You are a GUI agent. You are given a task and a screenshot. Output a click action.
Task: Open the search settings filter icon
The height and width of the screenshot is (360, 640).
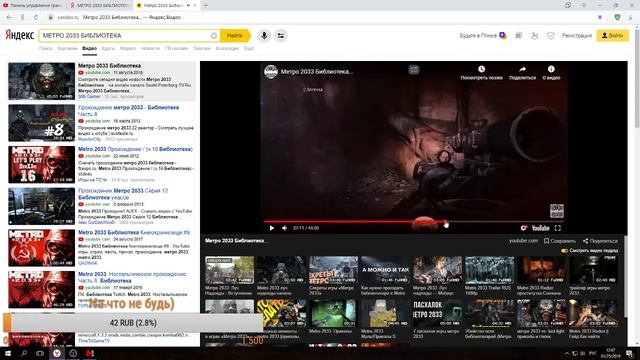281,36
